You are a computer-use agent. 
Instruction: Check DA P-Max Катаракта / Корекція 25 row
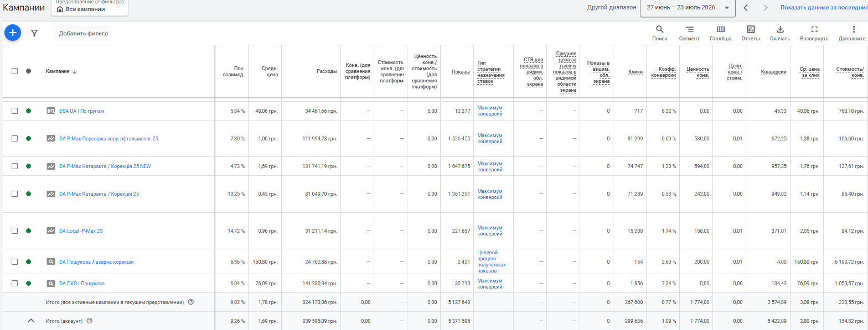[15, 193]
